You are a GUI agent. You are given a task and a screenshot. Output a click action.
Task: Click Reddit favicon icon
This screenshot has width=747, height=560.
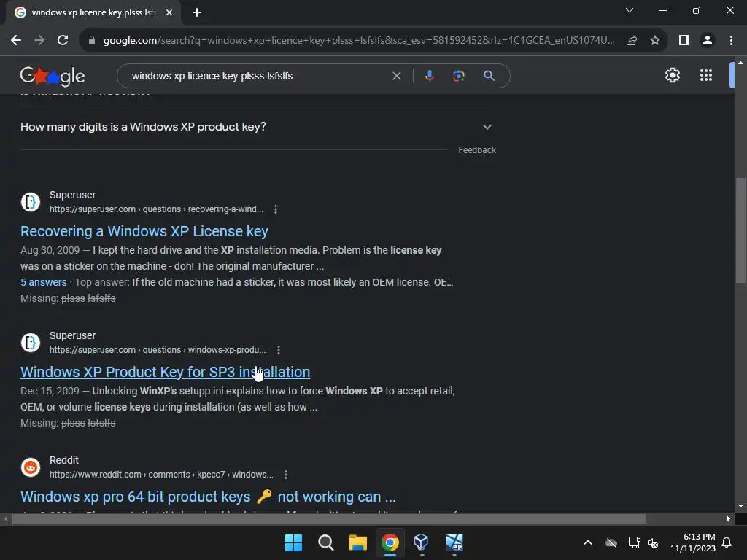[31, 467]
